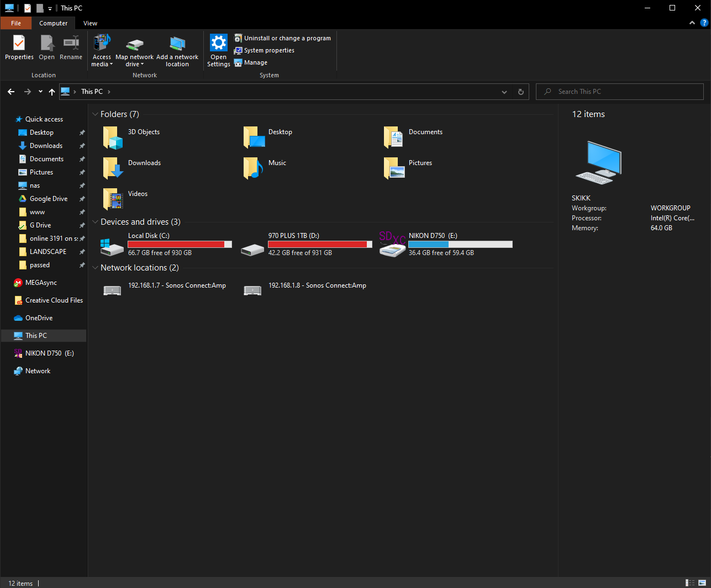
Task: Open the File tab
Action: (x=16, y=23)
